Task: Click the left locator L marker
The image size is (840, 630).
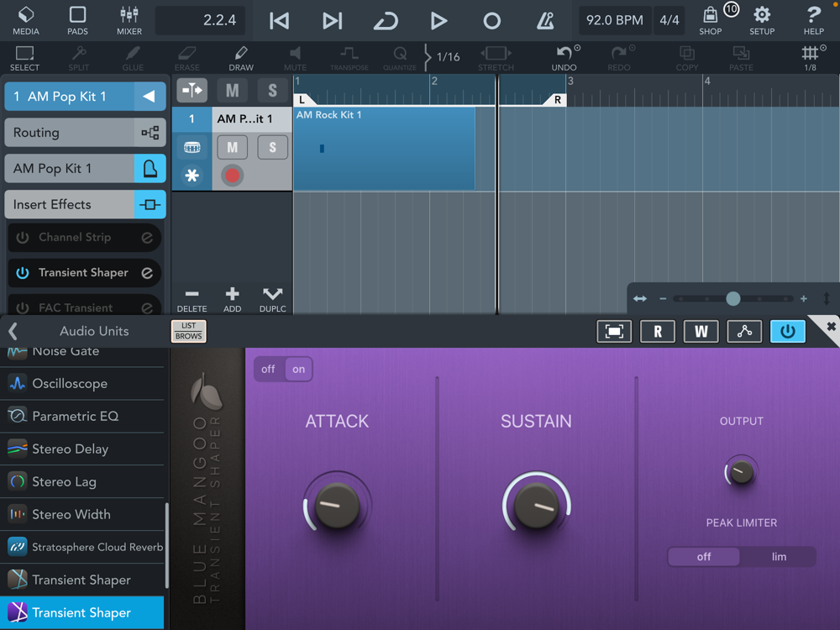Action: pyautogui.click(x=302, y=100)
